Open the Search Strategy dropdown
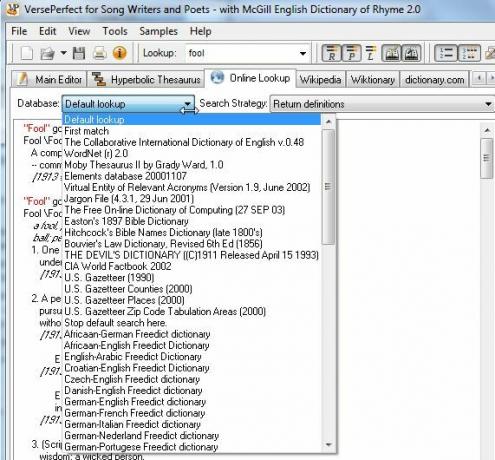495x460 pixels. [382, 104]
